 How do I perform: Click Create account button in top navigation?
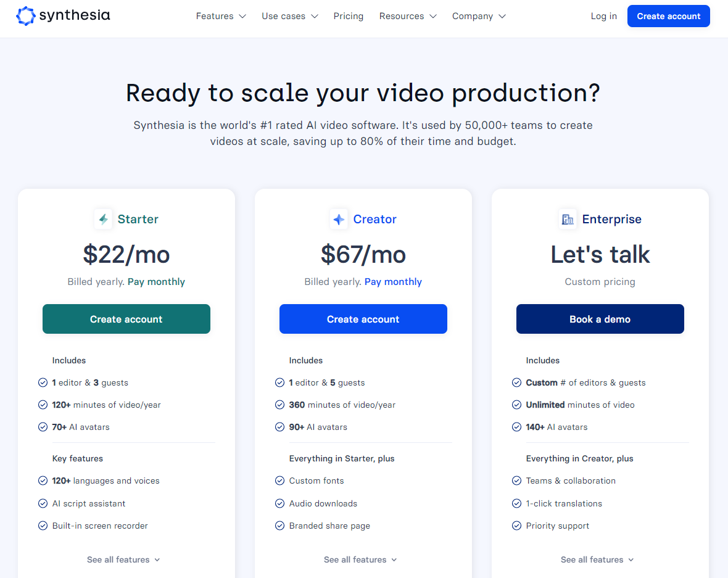(x=669, y=16)
